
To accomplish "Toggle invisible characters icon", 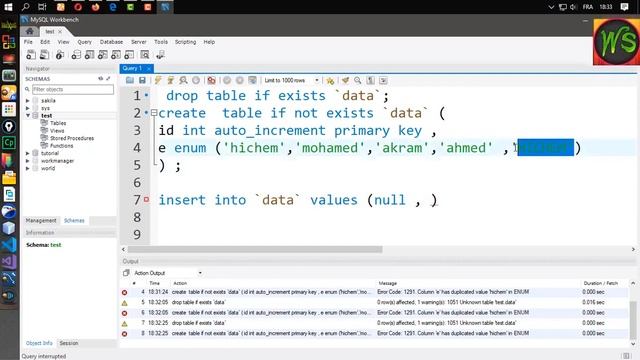I will 370,80.
